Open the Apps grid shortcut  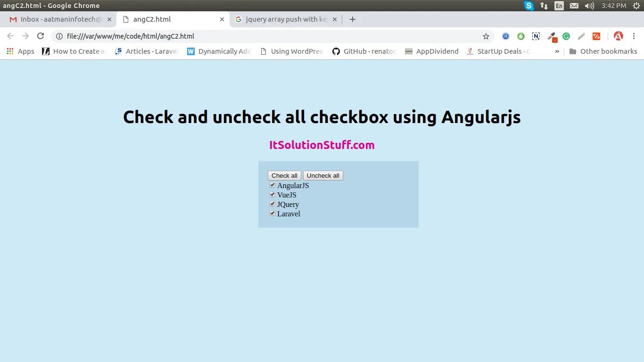[x=21, y=51]
